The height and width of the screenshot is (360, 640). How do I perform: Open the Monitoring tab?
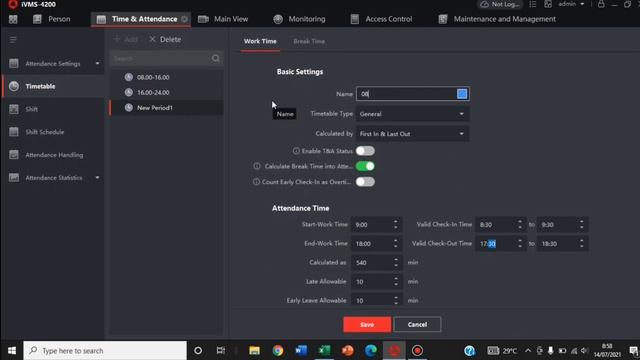pos(299,19)
